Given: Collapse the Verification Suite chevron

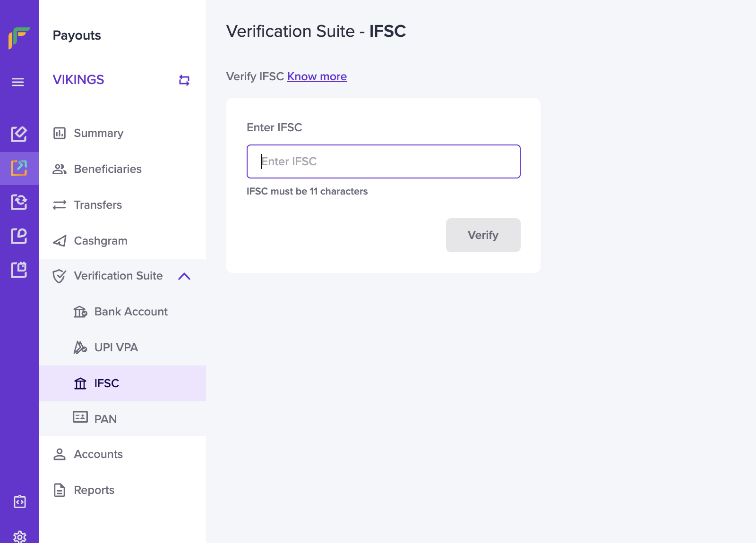Looking at the screenshot, I should click(184, 276).
